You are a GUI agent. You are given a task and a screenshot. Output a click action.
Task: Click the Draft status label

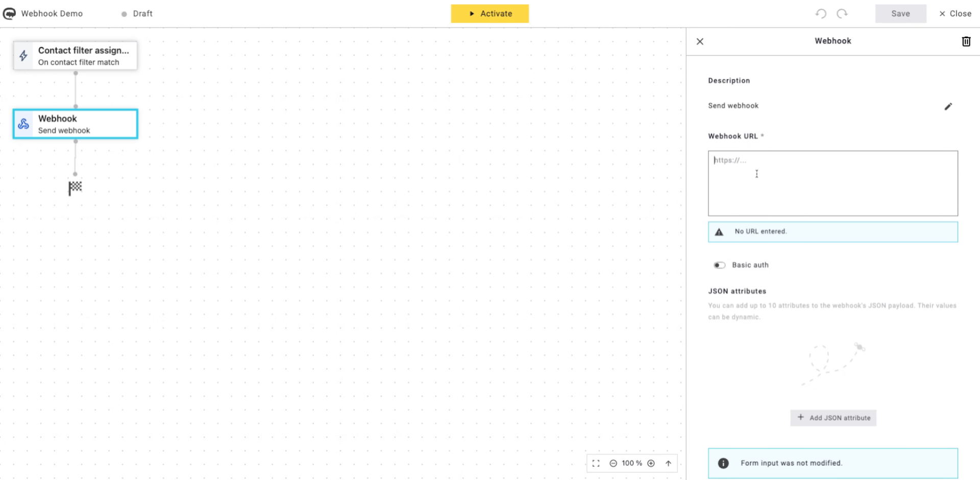point(143,13)
